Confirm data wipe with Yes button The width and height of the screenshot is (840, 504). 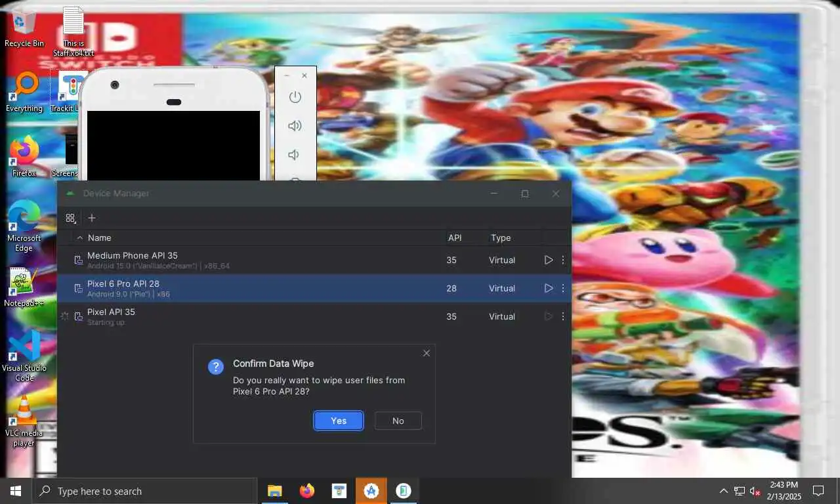tap(339, 421)
